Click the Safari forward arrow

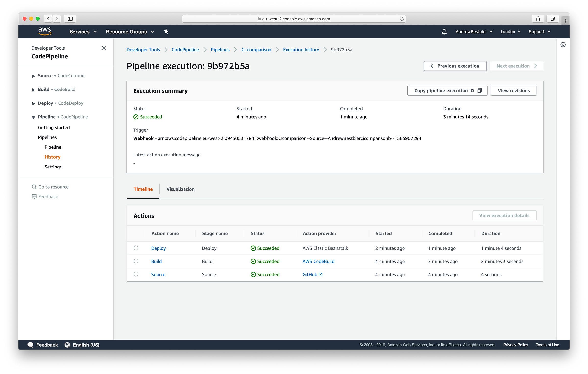click(x=57, y=19)
